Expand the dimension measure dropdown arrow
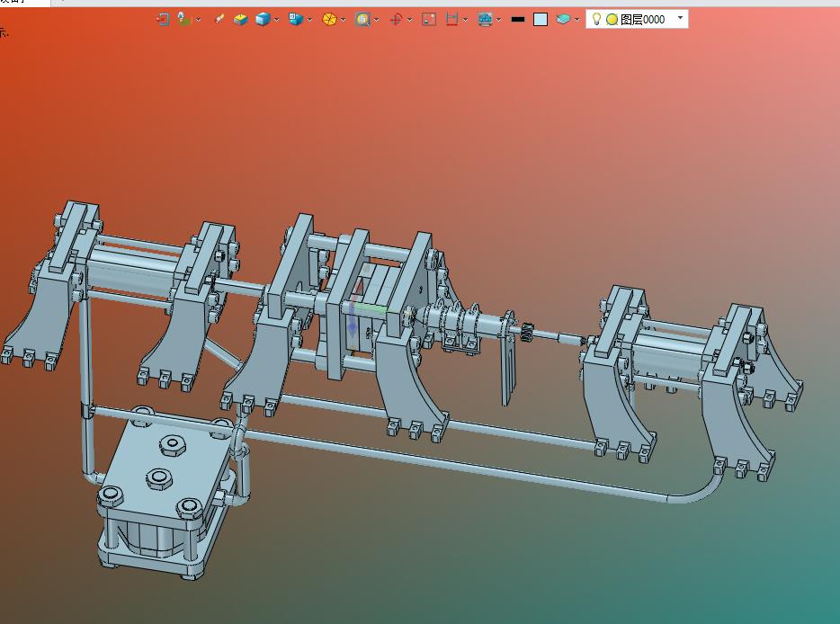The height and width of the screenshot is (624, 840). click(x=465, y=20)
